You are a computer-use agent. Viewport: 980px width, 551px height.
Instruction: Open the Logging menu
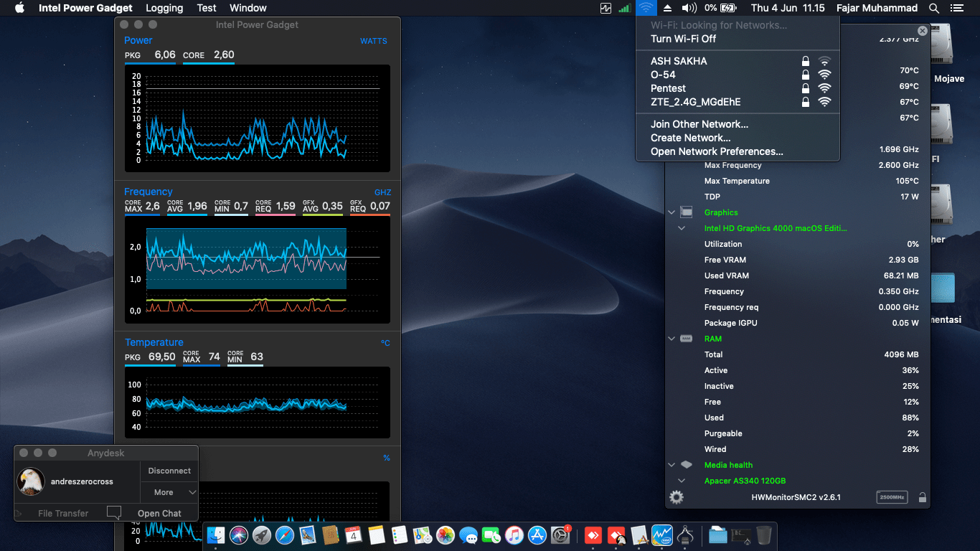coord(164,8)
